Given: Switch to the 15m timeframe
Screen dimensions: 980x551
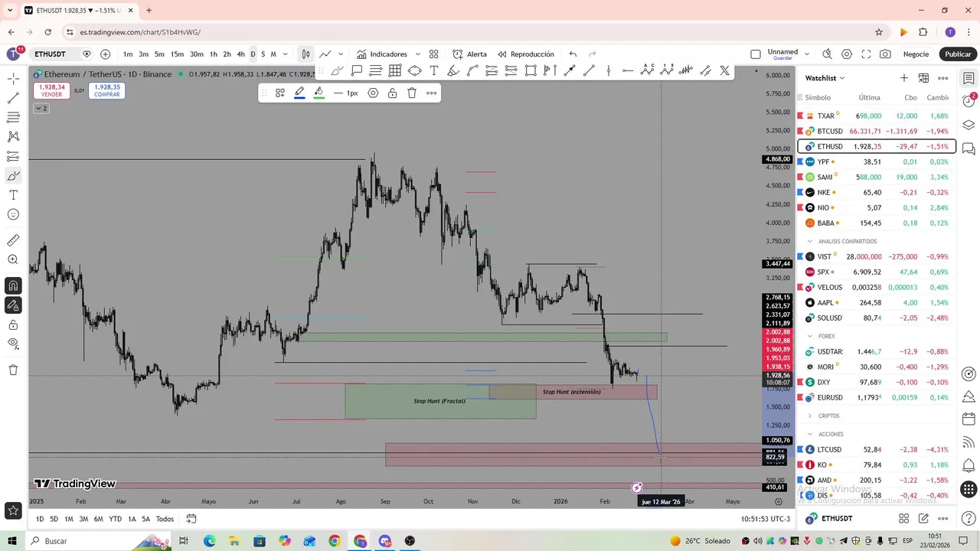Looking at the screenshot, I should (x=177, y=54).
